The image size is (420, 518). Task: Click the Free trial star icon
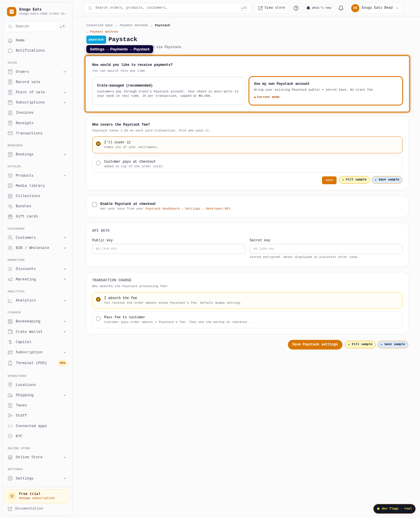(12, 496)
